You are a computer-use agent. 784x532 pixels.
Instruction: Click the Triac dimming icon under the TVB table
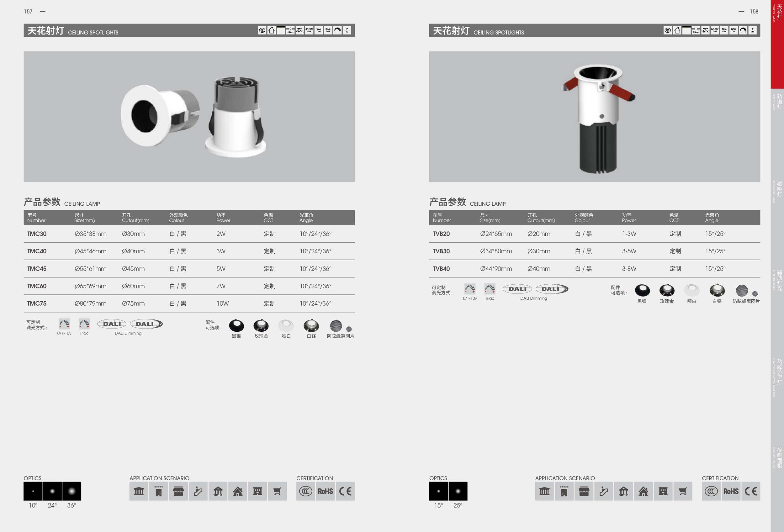coord(490,289)
